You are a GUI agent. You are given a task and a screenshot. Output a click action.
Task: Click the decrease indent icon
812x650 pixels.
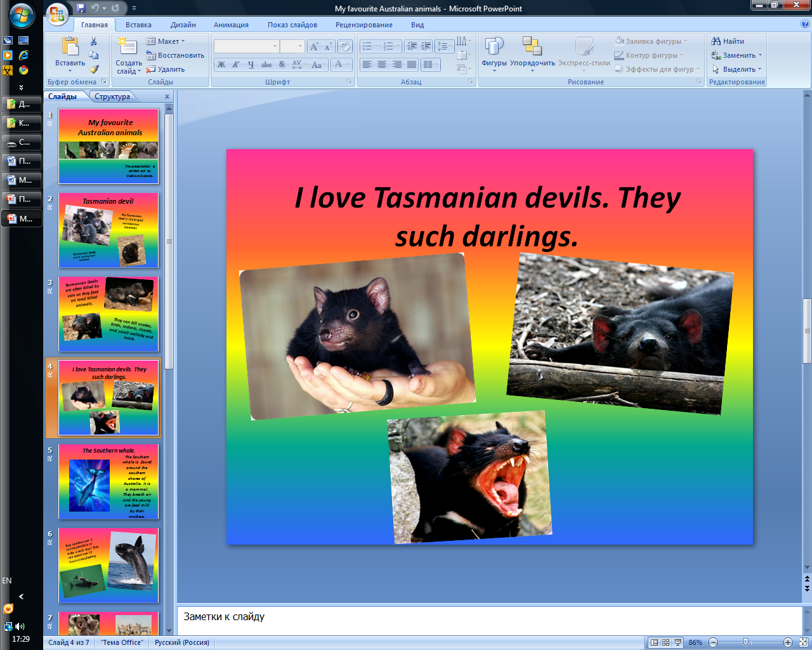[412, 46]
